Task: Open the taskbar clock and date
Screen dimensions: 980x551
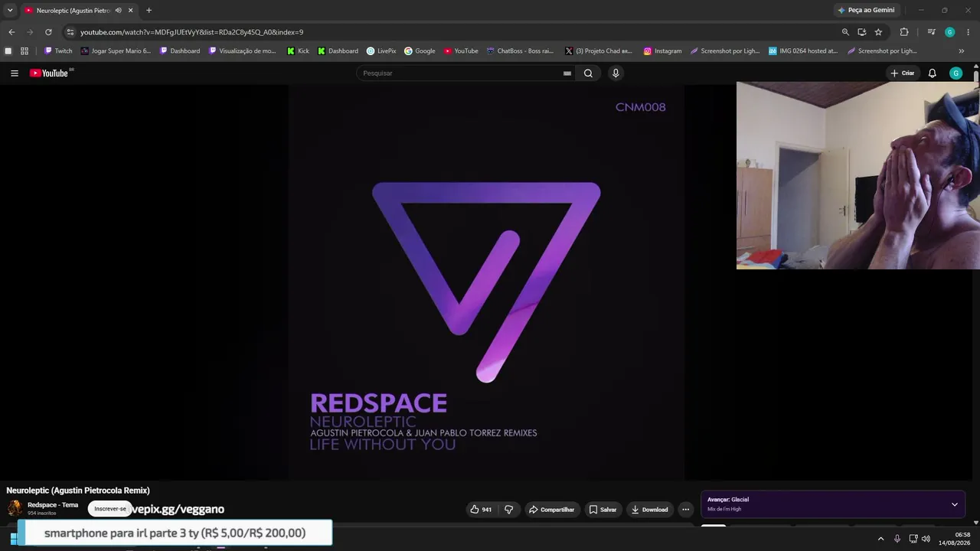Action: (955, 539)
